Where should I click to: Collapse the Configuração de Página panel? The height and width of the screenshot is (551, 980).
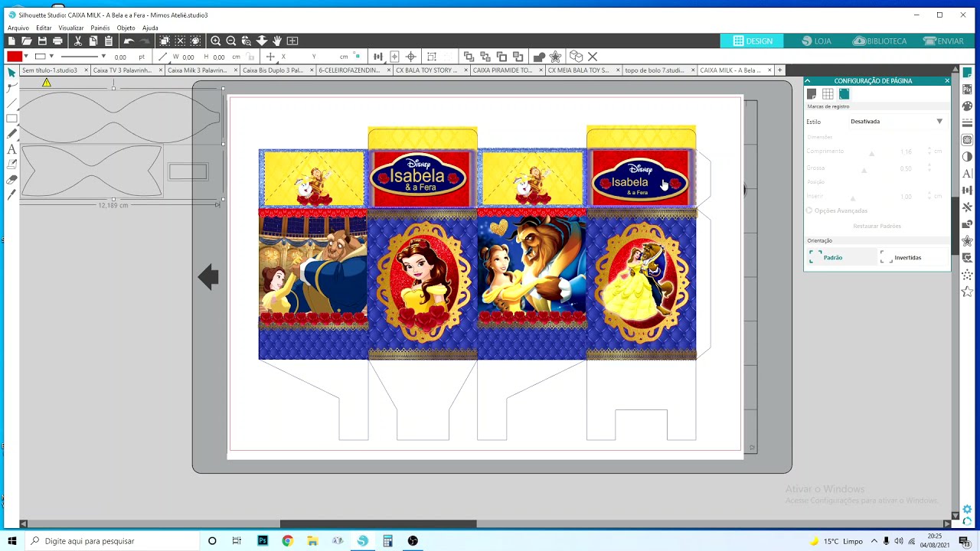pos(807,80)
